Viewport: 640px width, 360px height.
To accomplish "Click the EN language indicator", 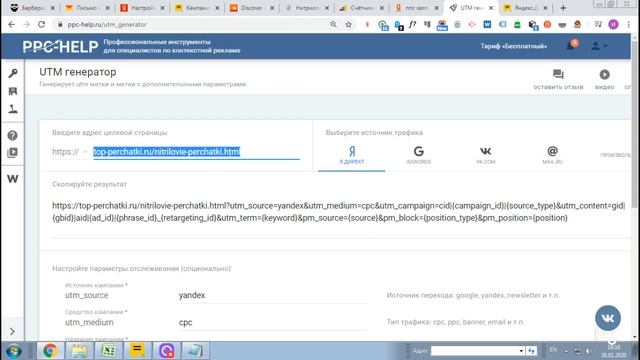I will click(x=553, y=350).
